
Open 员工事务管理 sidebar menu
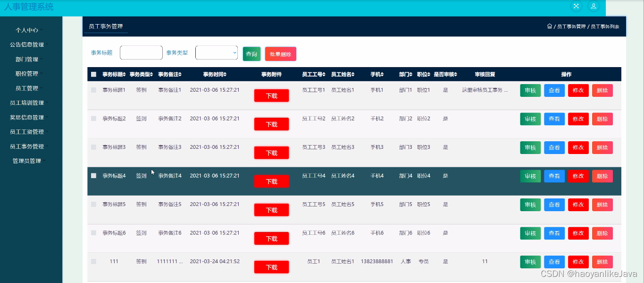(x=29, y=146)
